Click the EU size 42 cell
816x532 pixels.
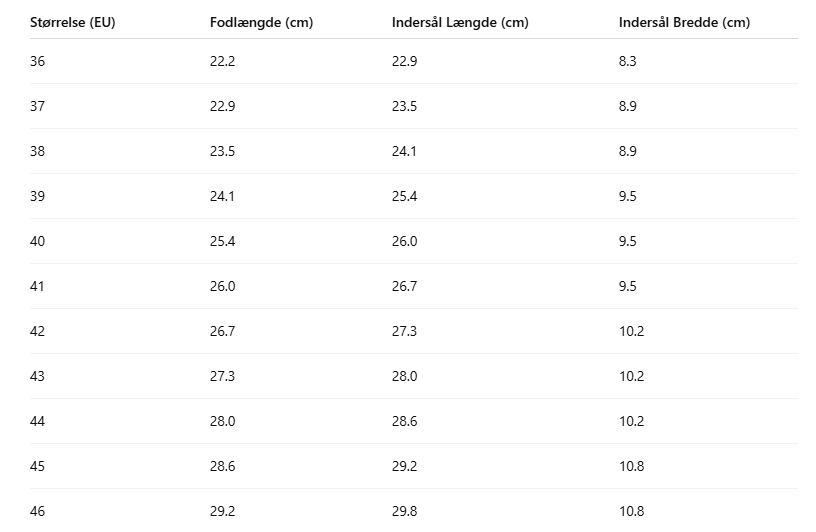[x=38, y=332]
